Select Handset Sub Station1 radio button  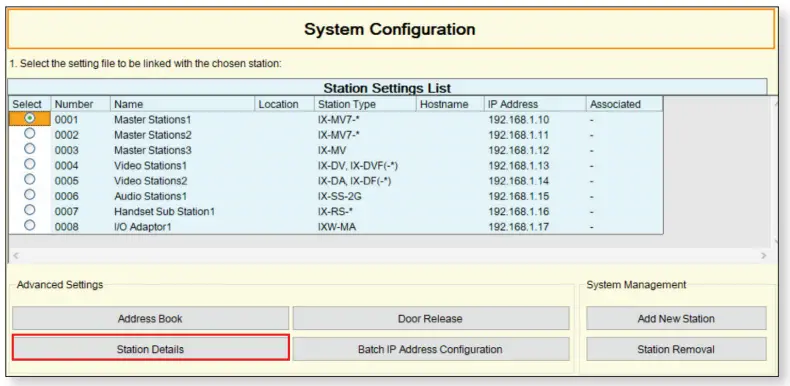click(x=30, y=209)
